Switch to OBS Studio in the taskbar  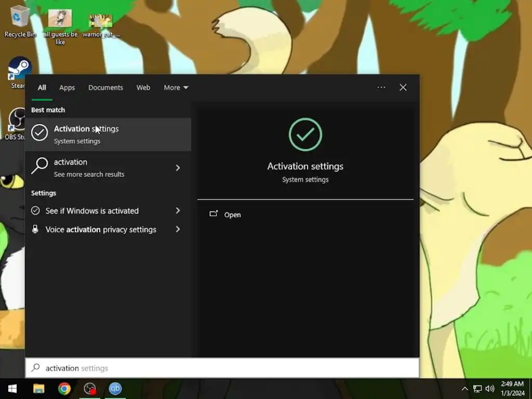pos(90,389)
